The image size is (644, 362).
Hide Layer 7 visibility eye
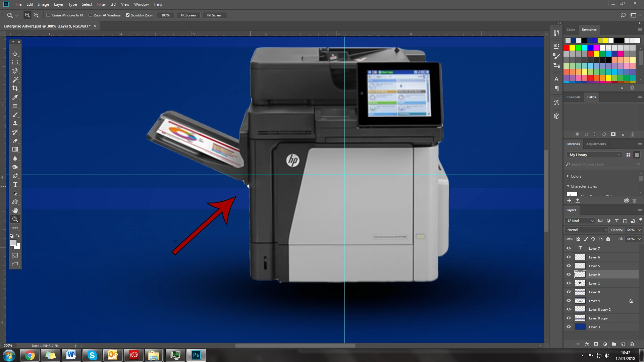569,248
